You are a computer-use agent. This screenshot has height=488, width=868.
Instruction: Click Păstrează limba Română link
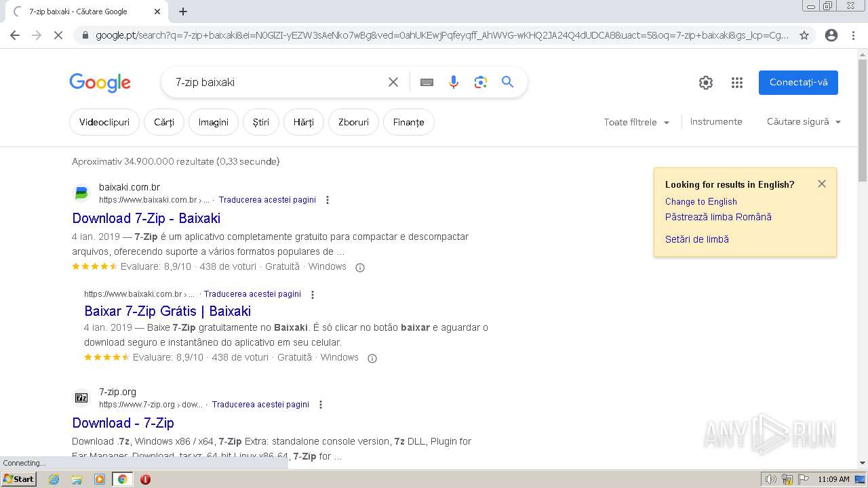(718, 217)
